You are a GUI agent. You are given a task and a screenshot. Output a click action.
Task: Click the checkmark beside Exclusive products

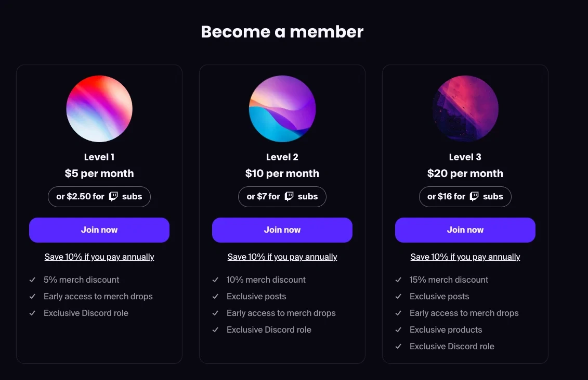(398, 330)
